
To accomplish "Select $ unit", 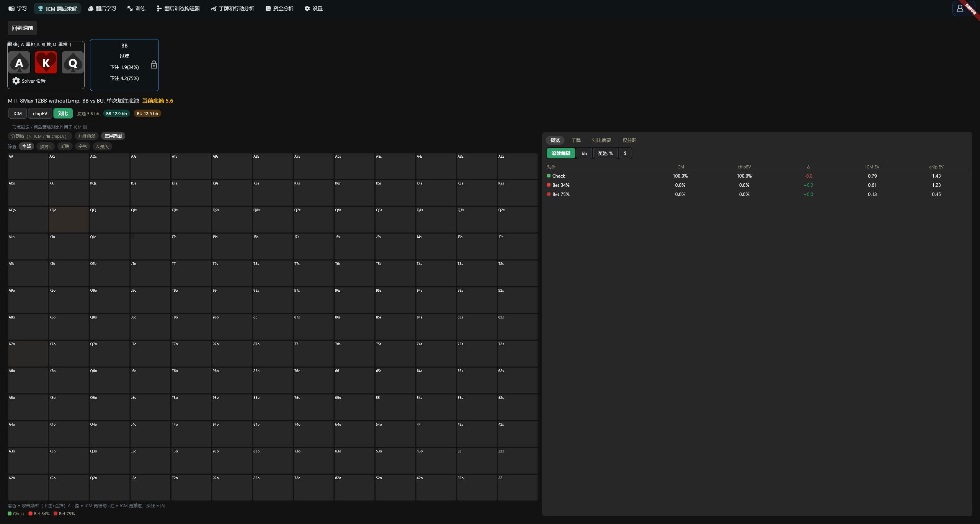I will coord(625,153).
